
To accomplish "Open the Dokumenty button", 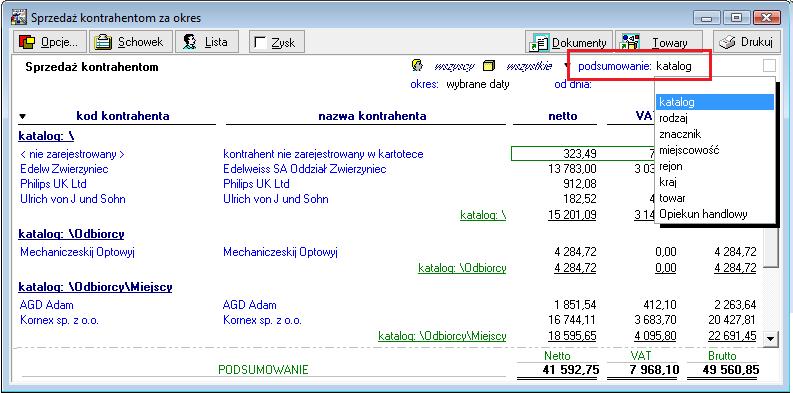I will coord(568,42).
